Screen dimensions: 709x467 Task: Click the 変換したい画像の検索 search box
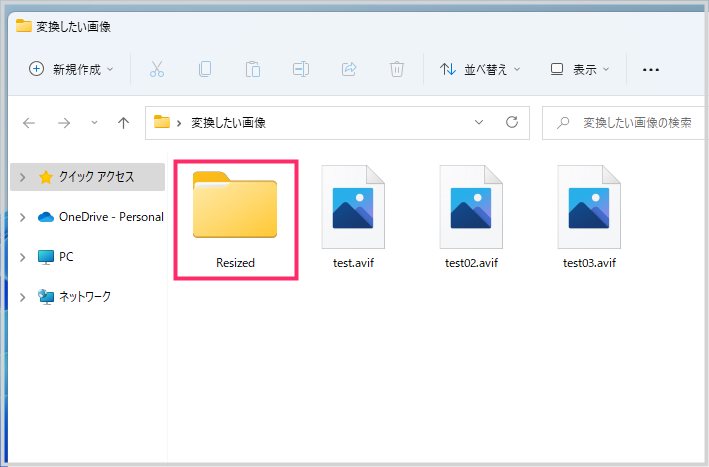(x=626, y=123)
